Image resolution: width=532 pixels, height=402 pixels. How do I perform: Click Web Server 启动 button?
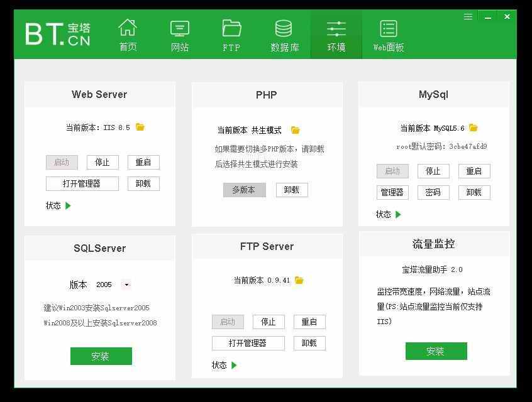click(x=62, y=162)
